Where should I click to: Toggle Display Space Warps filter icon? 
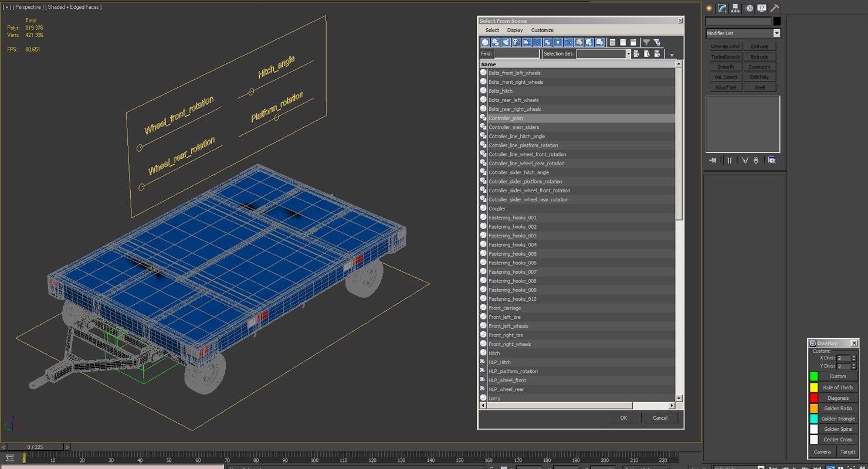(x=537, y=42)
